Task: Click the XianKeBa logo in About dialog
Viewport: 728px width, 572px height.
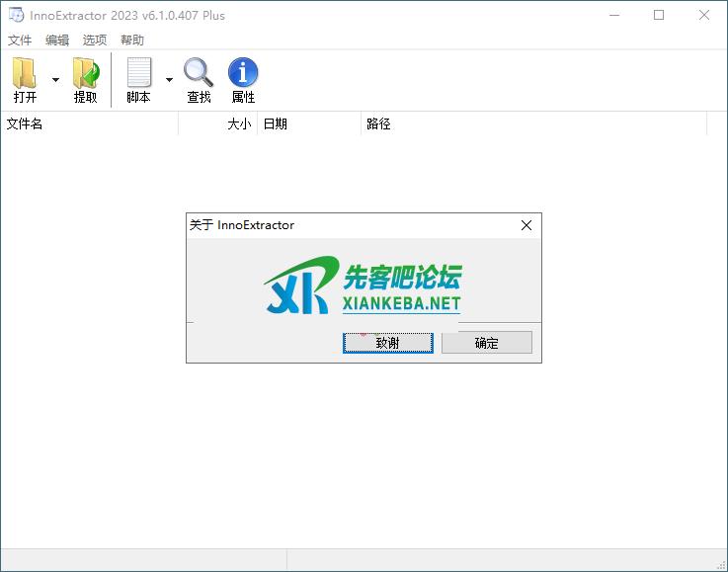Action: coord(363,285)
